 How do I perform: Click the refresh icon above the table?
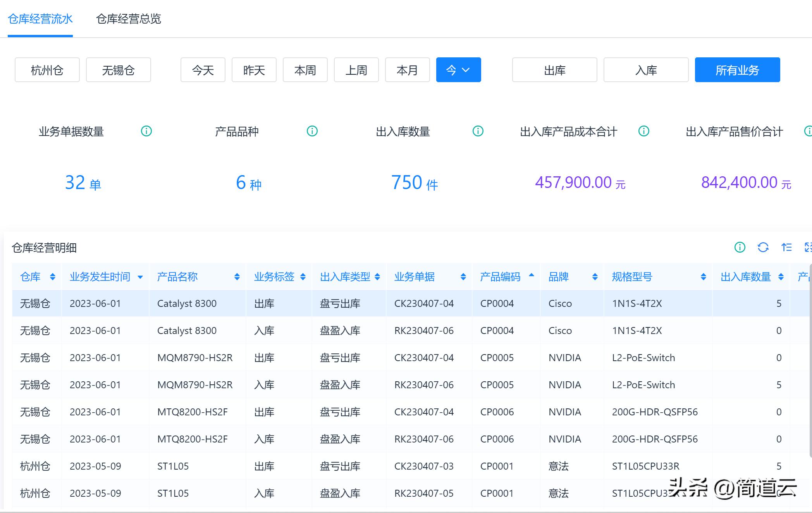763,248
